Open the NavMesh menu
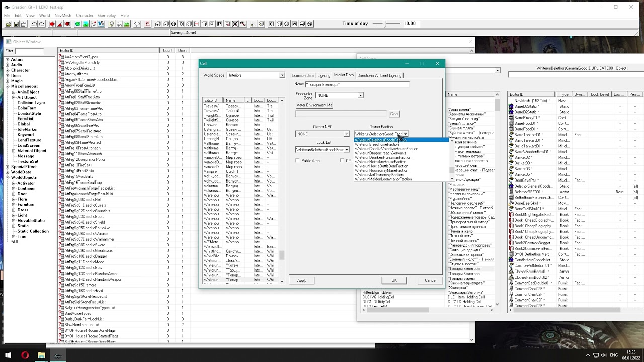 63,15
